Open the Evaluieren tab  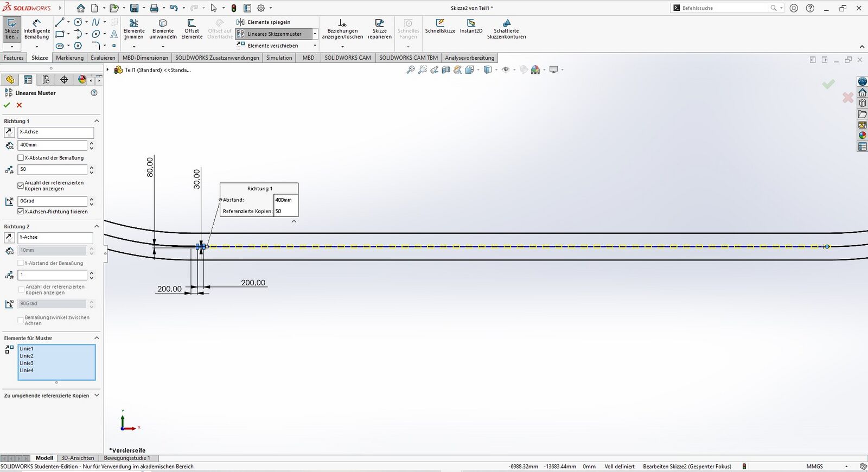point(103,58)
